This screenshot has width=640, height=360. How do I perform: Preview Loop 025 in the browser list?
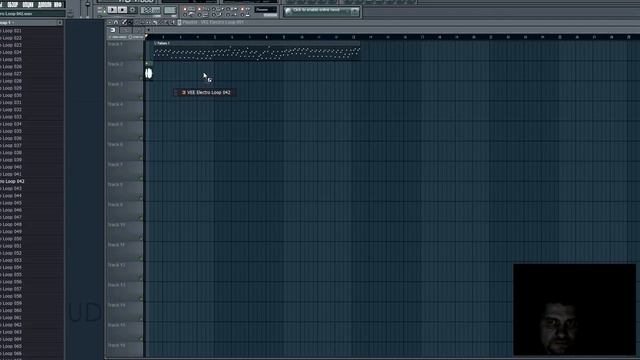click(x=11, y=59)
